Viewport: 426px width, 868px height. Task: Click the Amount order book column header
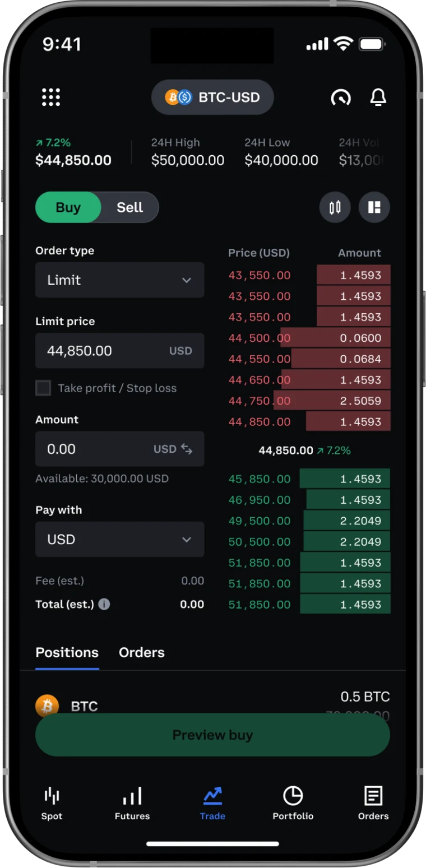coord(359,253)
